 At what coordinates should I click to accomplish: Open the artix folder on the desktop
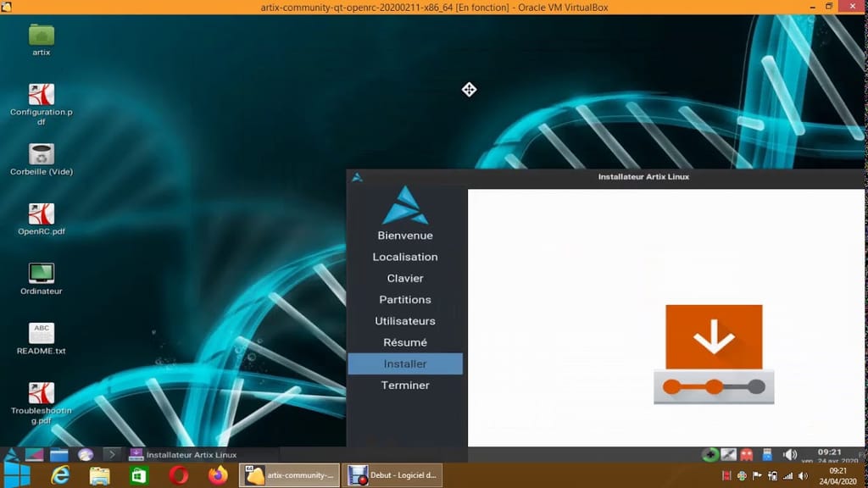click(41, 40)
